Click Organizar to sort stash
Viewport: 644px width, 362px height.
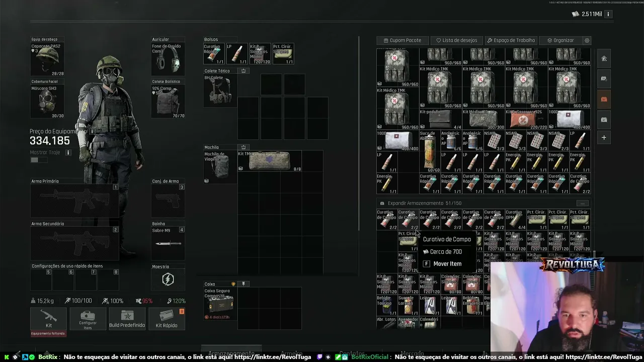[560, 40]
